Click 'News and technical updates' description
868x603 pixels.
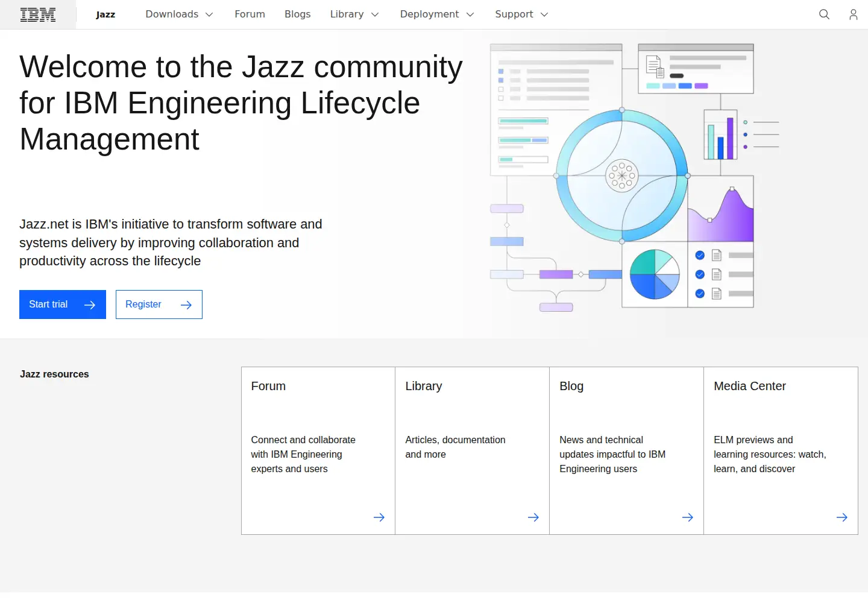coord(612,454)
